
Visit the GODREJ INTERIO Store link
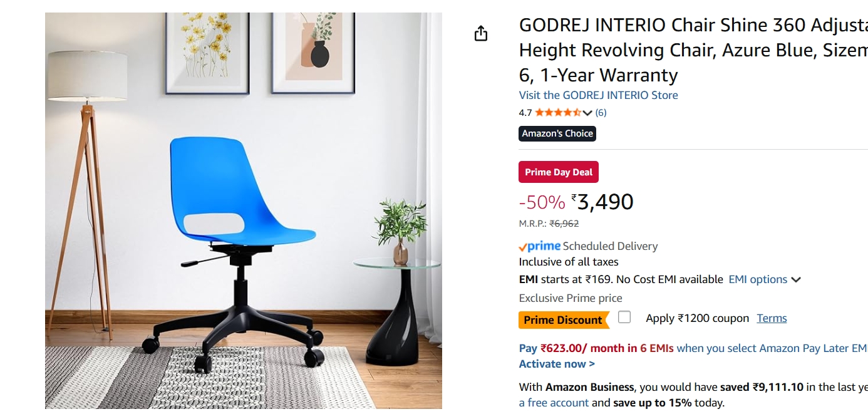pyautogui.click(x=598, y=95)
